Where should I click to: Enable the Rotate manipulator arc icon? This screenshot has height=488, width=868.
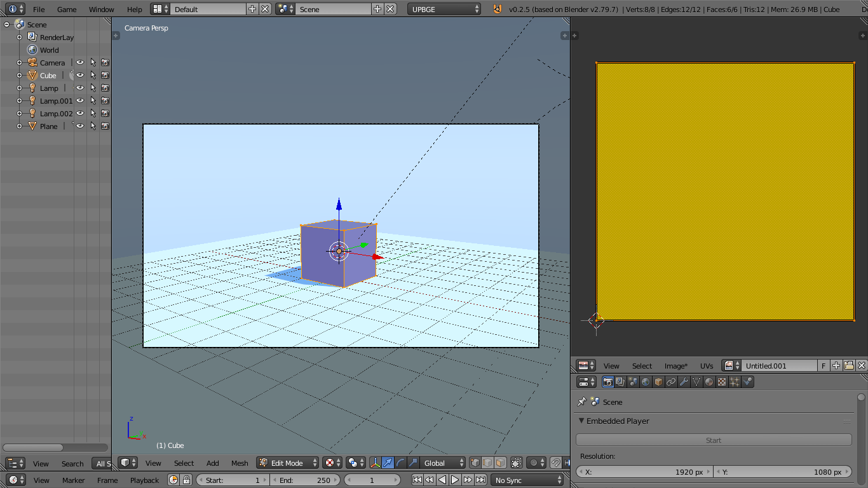[x=400, y=463]
